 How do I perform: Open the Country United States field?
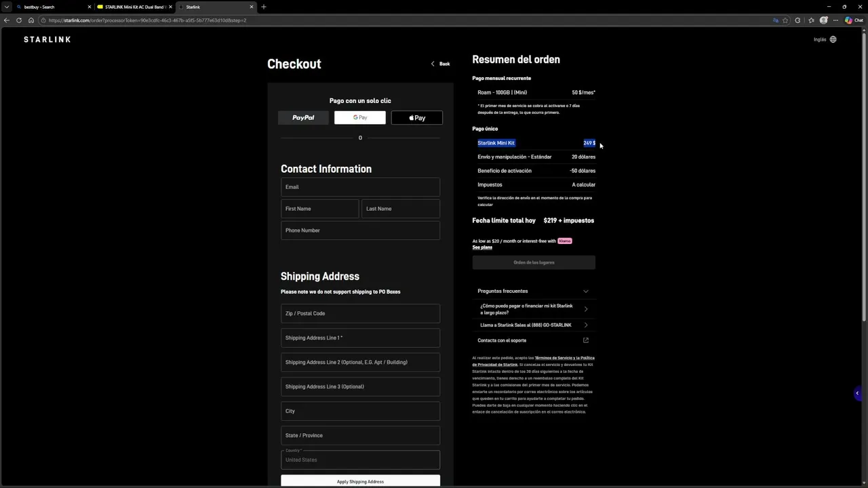click(360, 460)
